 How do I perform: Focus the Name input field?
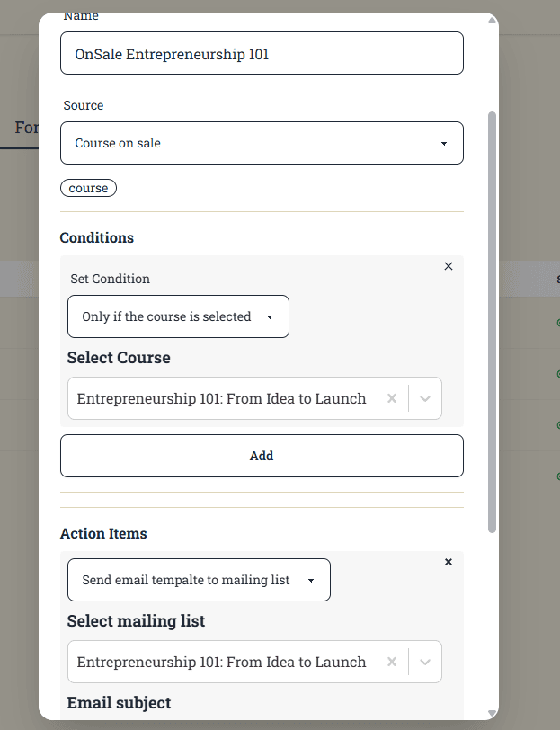262,54
